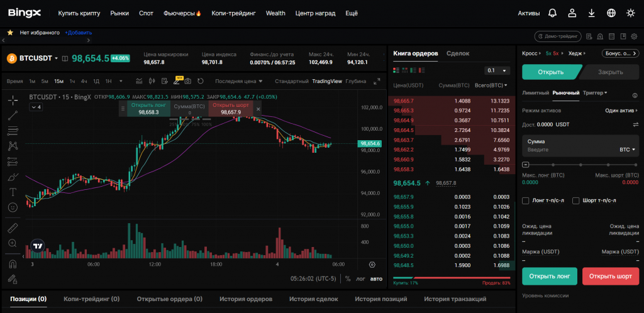Open trading preferences gear icon

[x=634, y=36]
